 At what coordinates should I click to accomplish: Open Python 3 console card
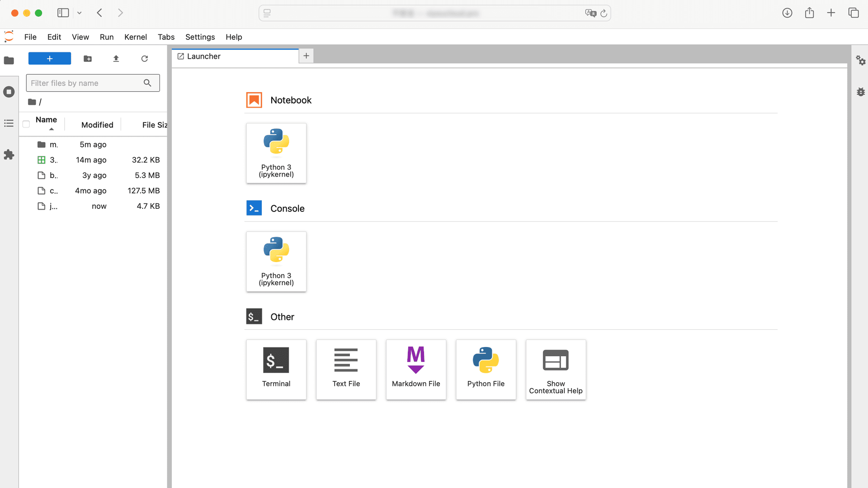(x=276, y=261)
